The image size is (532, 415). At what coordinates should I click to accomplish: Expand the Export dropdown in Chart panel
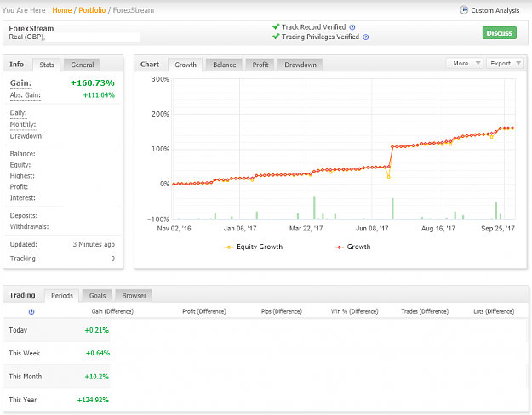tap(506, 64)
